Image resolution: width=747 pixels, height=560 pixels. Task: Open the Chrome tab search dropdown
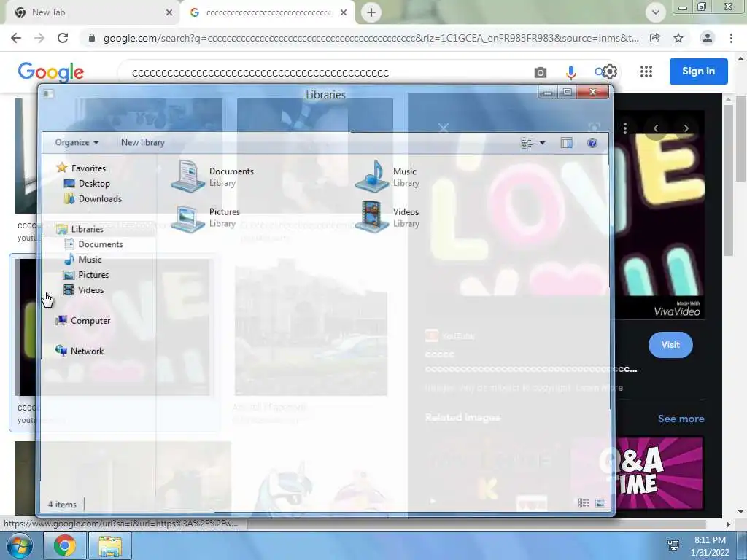tap(656, 12)
